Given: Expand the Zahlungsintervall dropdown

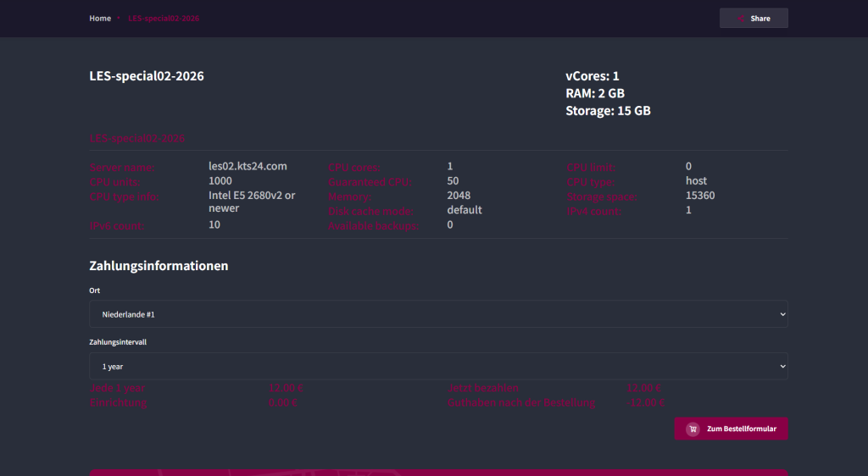Looking at the screenshot, I should (x=438, y=367).
